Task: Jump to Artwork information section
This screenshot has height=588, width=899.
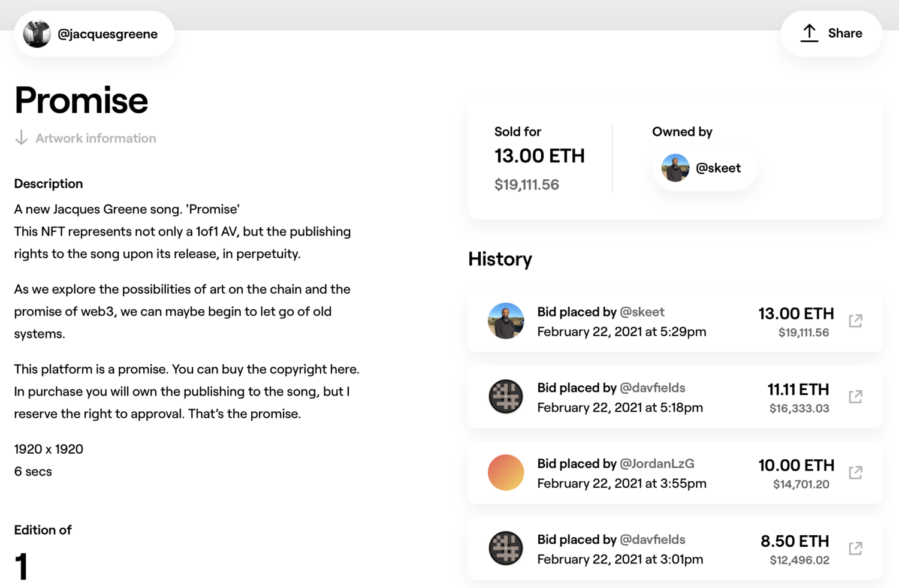Action: (95, 138)
